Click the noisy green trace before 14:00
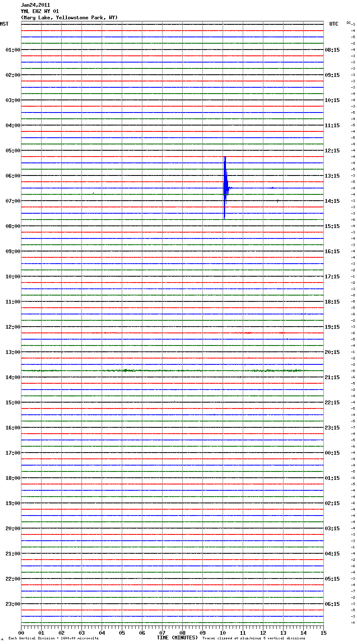357x644 pixels. pyautogui.click(x=172, y=371)
